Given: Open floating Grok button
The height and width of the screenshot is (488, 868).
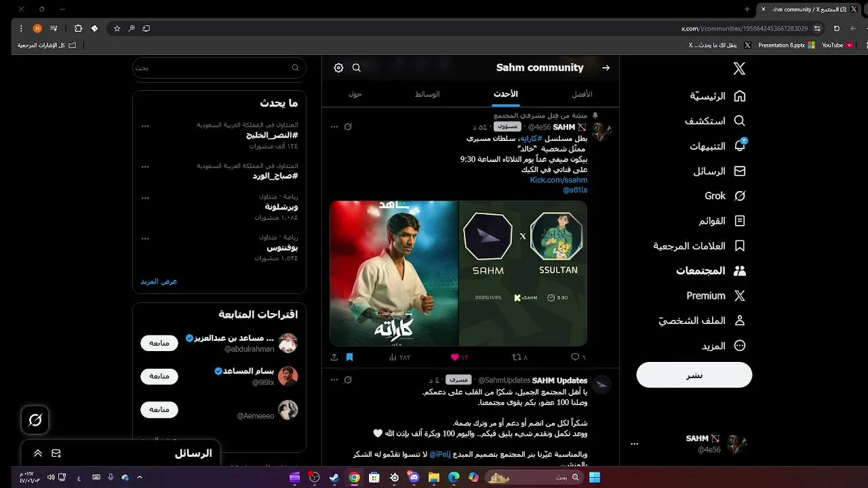Looking at the screenshot, I should click(x=35, y=420).
